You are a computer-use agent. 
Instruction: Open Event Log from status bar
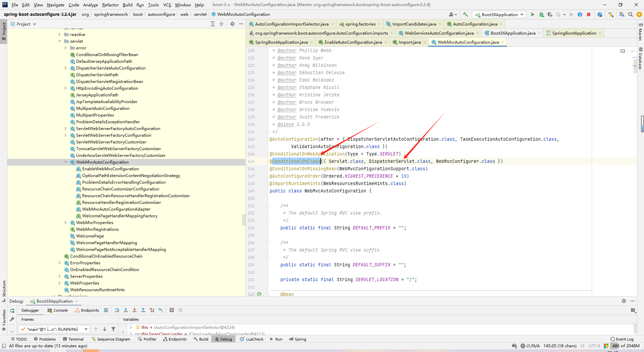622,339
